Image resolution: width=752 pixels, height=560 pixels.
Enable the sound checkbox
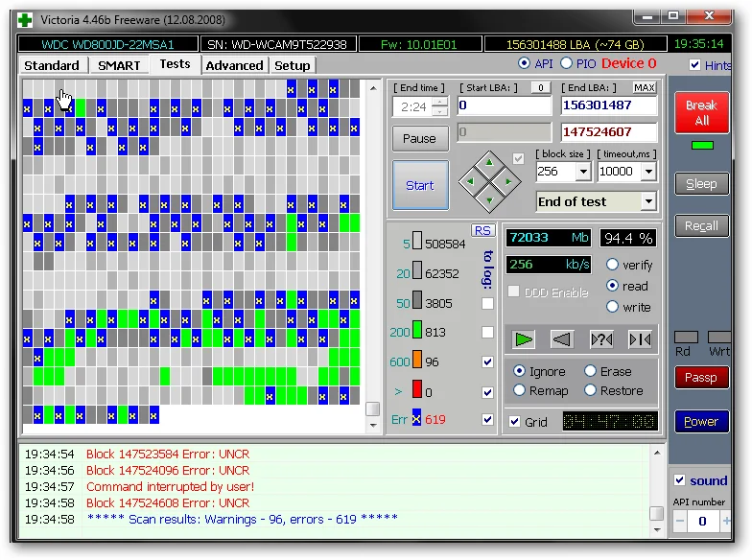[679, 480]
